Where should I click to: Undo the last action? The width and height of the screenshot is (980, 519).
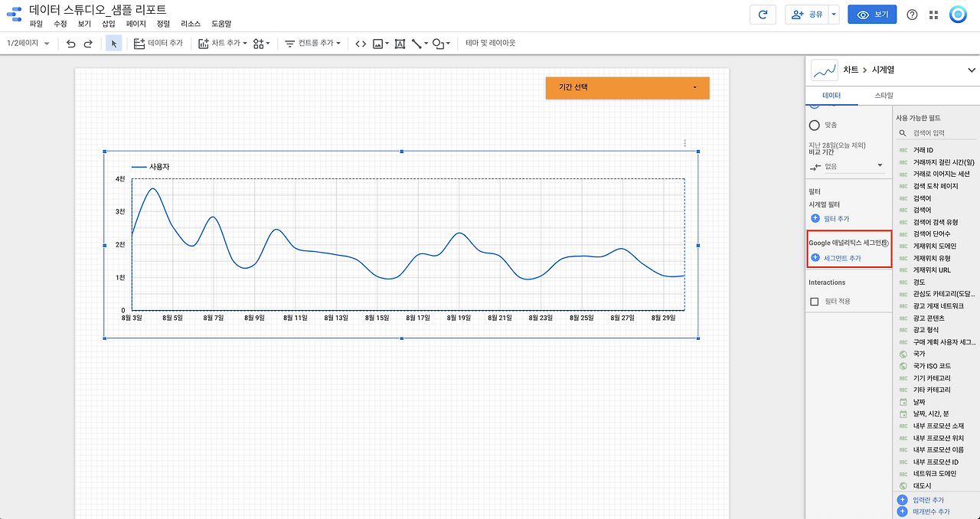[70, 44]
